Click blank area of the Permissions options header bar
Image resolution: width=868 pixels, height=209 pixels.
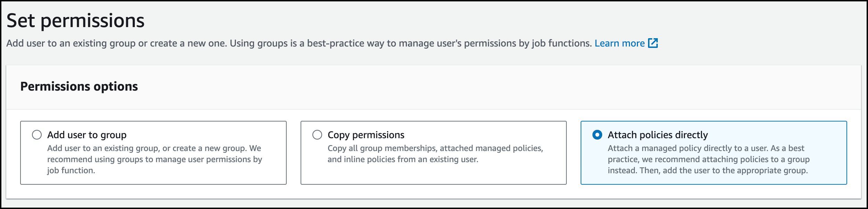coord(486,87)
